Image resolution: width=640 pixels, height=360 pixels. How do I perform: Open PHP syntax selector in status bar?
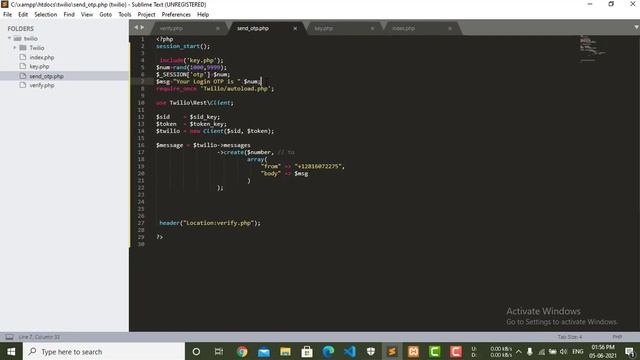pos(617,337)
